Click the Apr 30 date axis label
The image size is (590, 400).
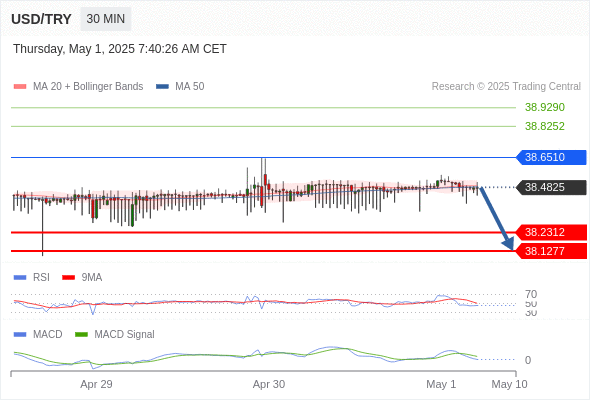pyautogui.click(x=269, y=384)
